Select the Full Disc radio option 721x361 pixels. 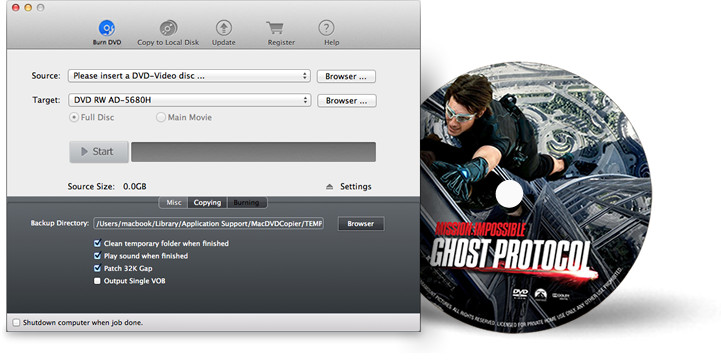pyautogui.click(x=73, y=117)
